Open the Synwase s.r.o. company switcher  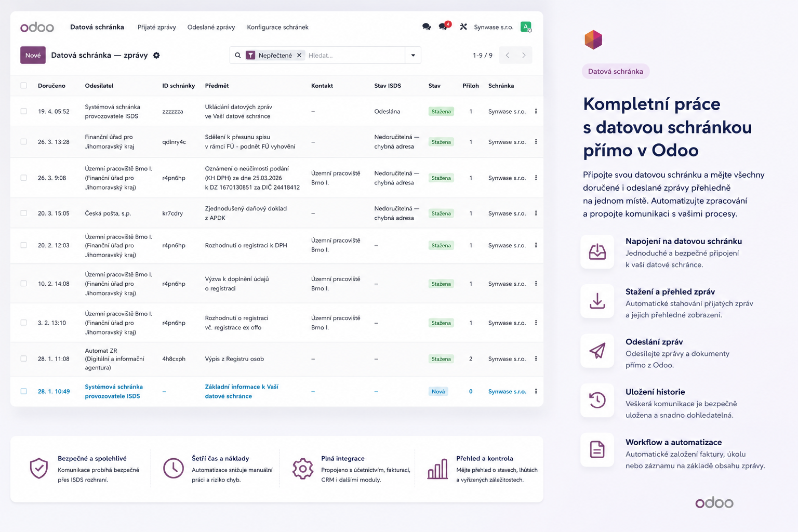coord(494,27)
